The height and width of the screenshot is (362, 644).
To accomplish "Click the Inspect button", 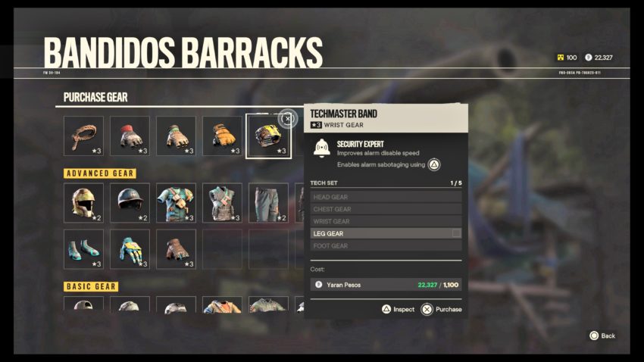I will (x=398, y=310).
